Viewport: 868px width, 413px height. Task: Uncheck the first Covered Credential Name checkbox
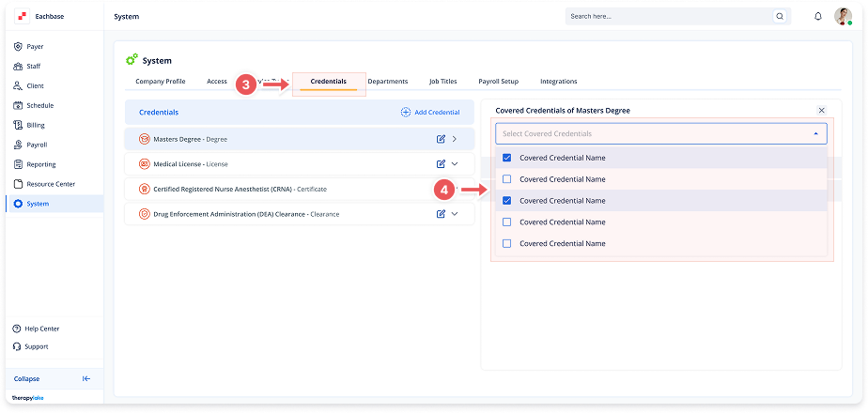507,158
